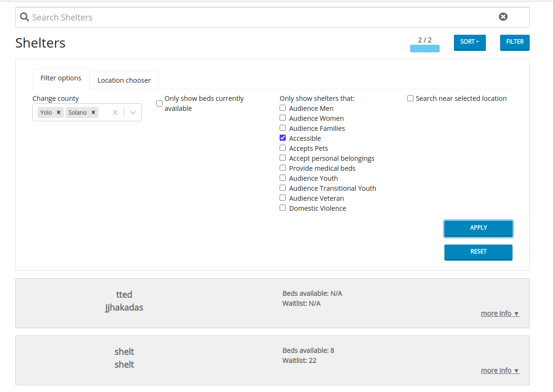553x392 pixels.
Task: Expand more info for the tted shelter
Action: (499, 313)
